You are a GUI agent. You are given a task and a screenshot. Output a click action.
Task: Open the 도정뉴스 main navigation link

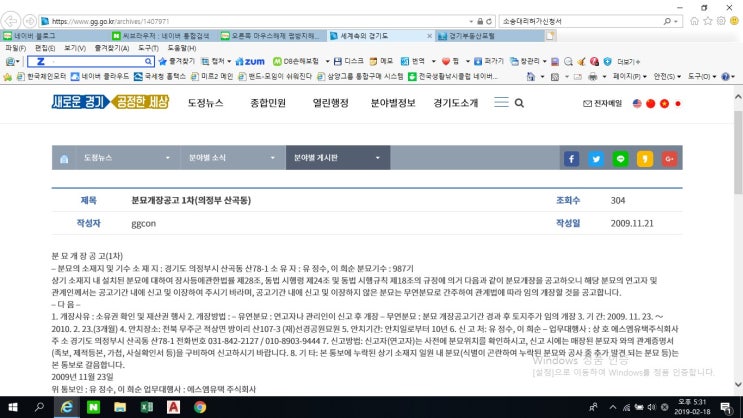[205, 103]
